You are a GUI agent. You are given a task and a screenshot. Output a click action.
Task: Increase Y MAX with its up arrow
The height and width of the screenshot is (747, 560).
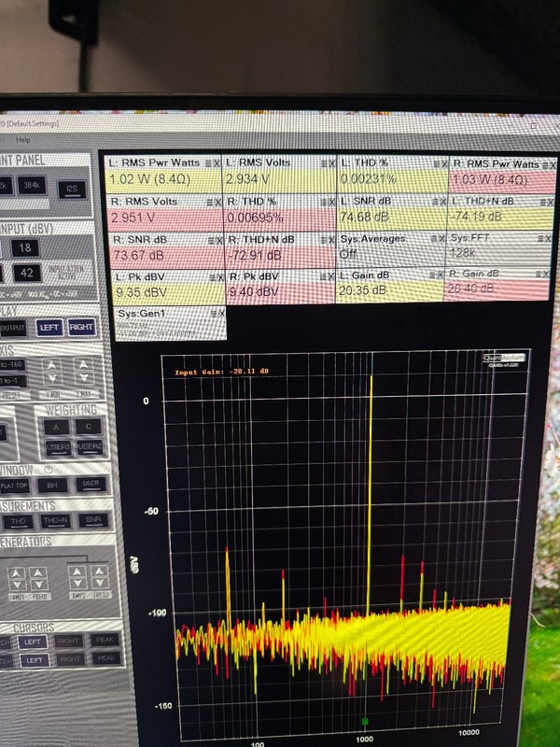[x=83, y=365]
